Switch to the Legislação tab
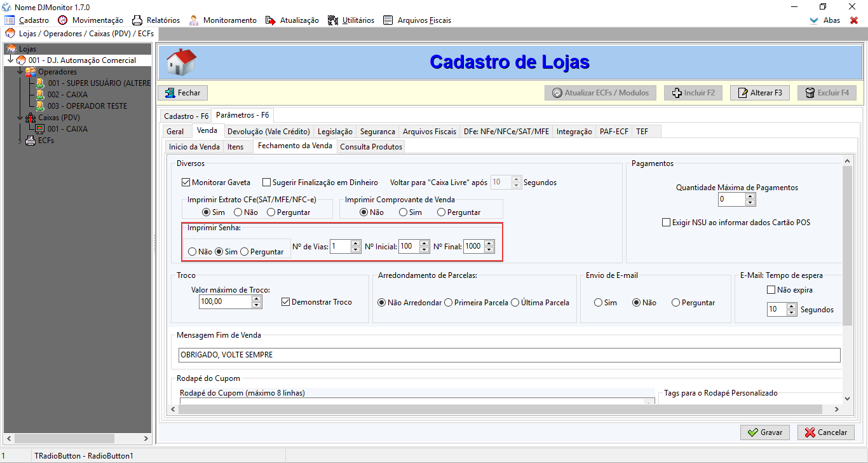 [335, 132]
